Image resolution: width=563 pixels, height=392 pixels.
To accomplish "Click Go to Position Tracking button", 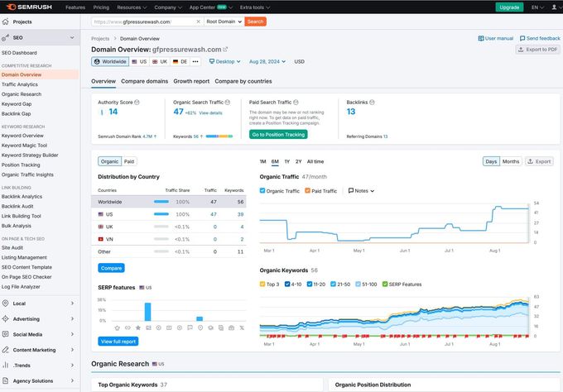I will [278, 135].
